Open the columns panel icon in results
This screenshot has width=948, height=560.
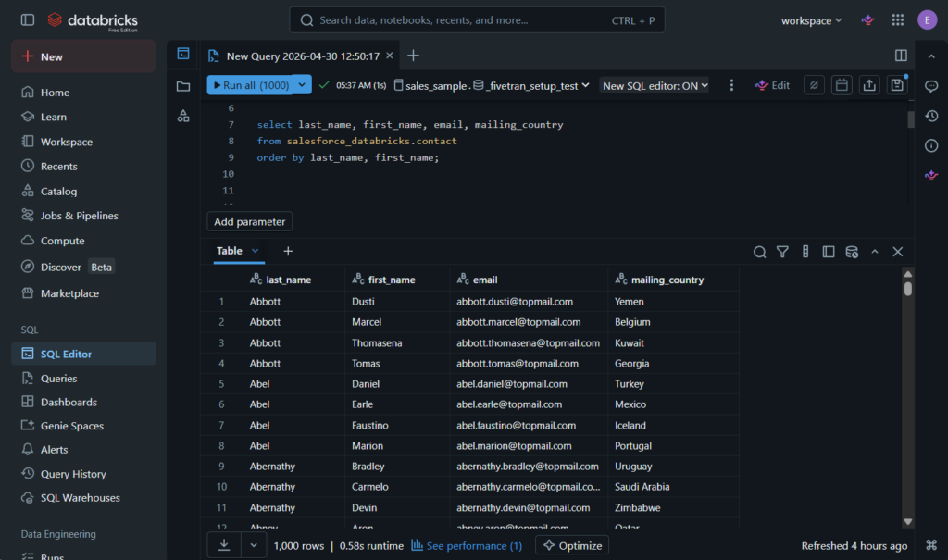(829, 252)
